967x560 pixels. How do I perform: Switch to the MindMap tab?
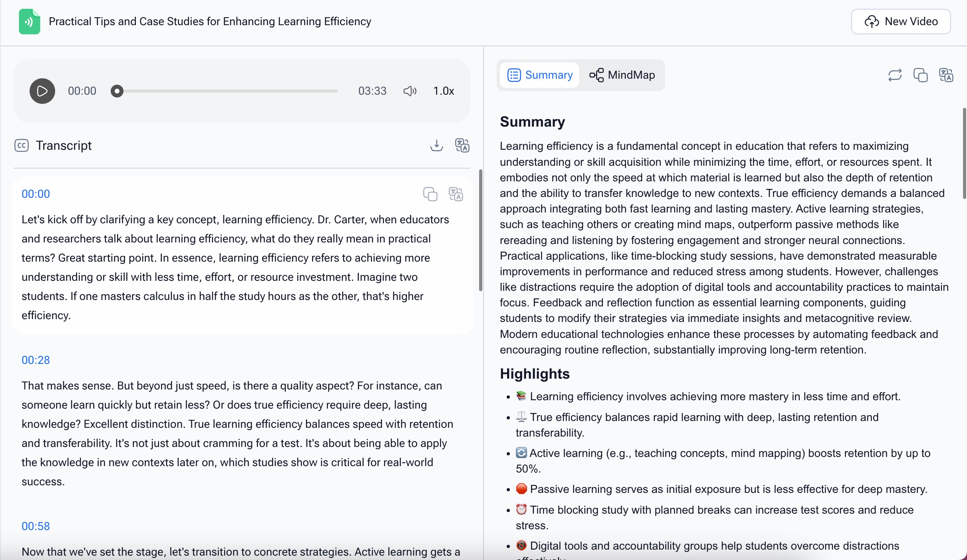click(622, 75)
